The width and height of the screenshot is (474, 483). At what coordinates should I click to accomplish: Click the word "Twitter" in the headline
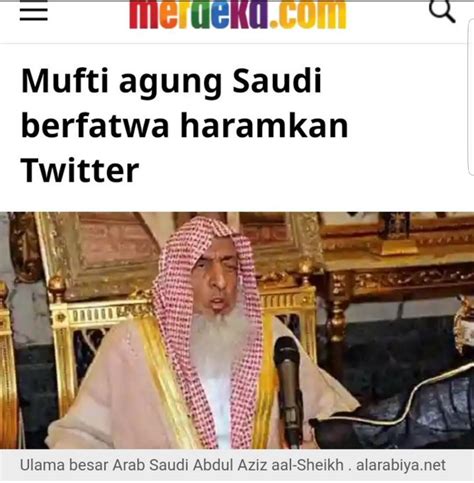[80, 170]
